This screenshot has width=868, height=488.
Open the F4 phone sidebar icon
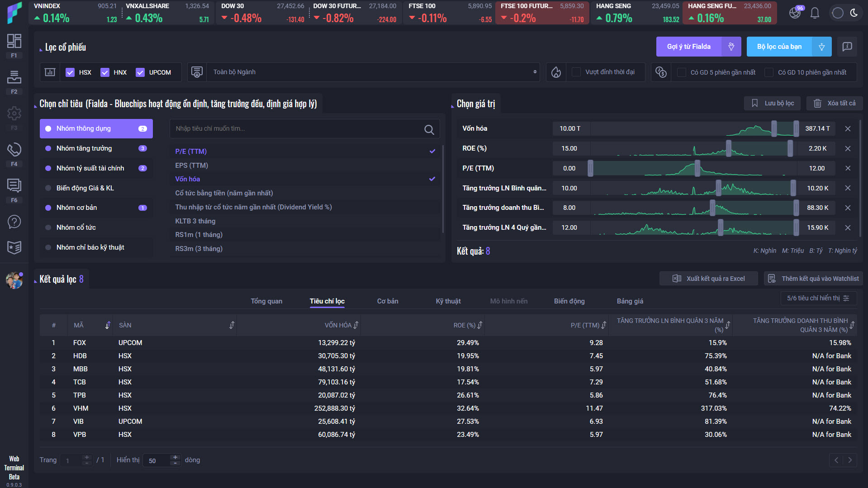pyautogui.click(x=14, y=150)
